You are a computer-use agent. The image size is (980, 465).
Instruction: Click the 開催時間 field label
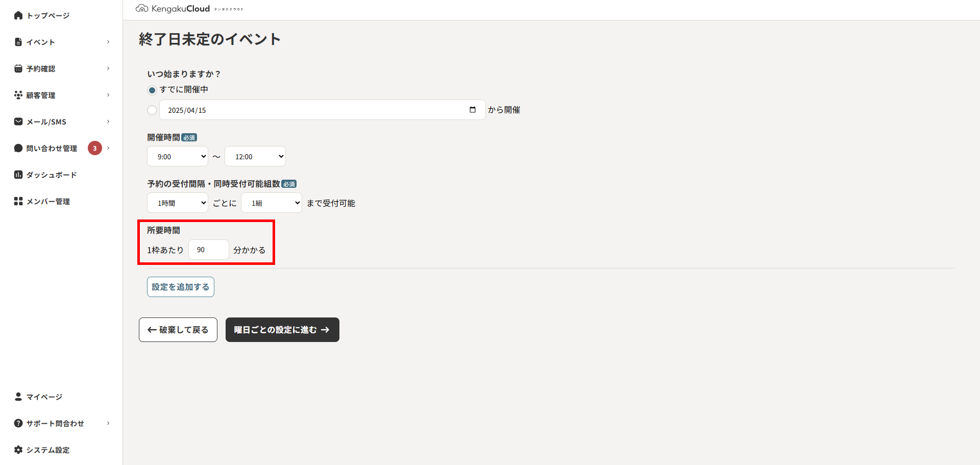click(163, 137)
